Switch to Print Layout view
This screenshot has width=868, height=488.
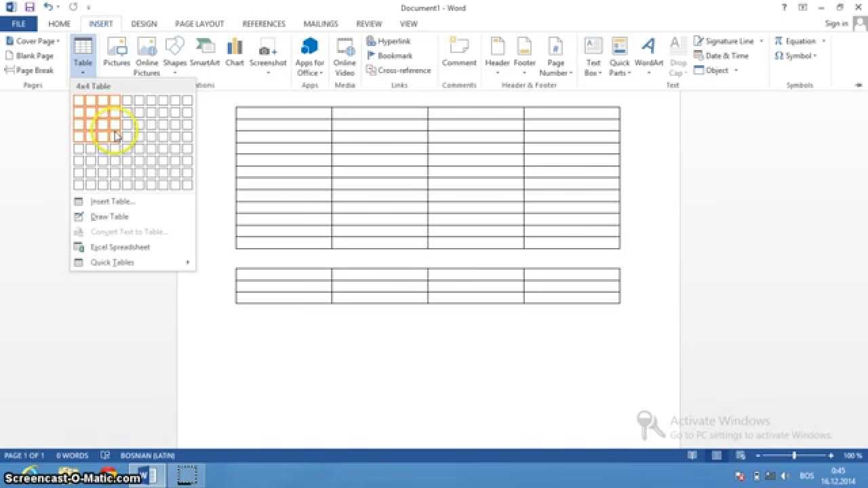(x=717, y=455)
